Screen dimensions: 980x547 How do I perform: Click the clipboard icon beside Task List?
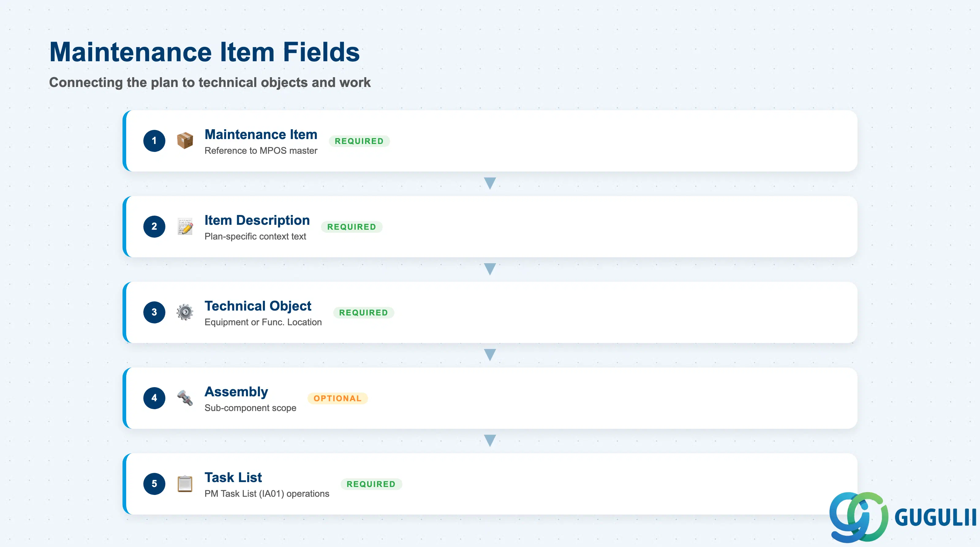pos(185,484)
